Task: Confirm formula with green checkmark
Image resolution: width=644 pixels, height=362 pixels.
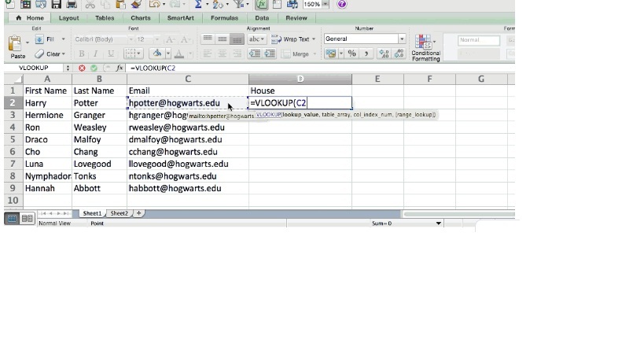Action: point(94,68)
